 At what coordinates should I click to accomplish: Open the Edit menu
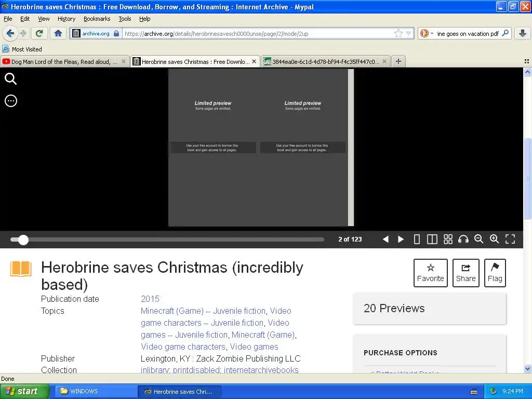click(x=25, y=19)
